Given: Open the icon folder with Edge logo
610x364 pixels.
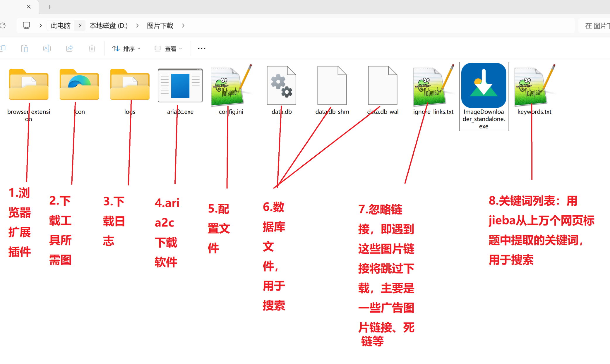Looking at the screenshot, I should pyautogui.click(x=79, y=84).
